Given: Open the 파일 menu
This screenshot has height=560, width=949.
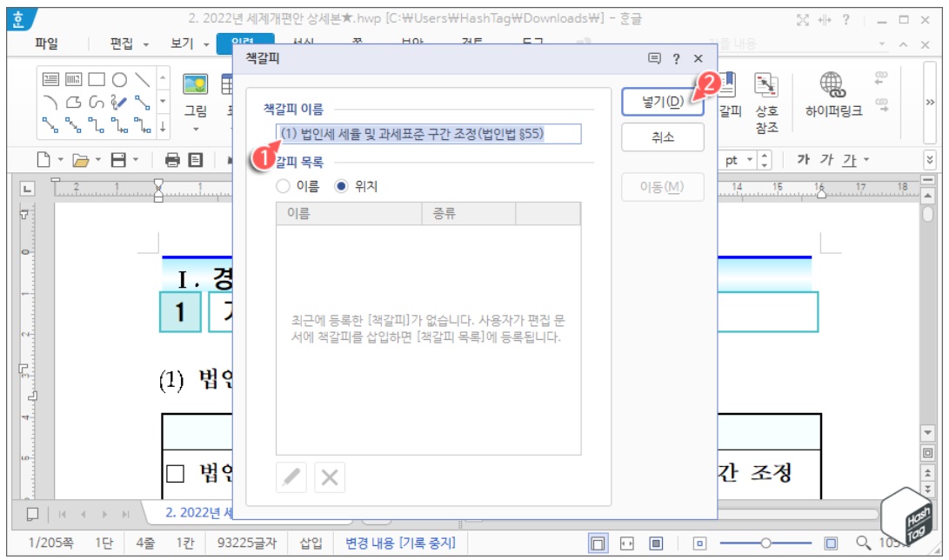Looking at the screenshot, I should pyautogui.click(x=47, y=43).
